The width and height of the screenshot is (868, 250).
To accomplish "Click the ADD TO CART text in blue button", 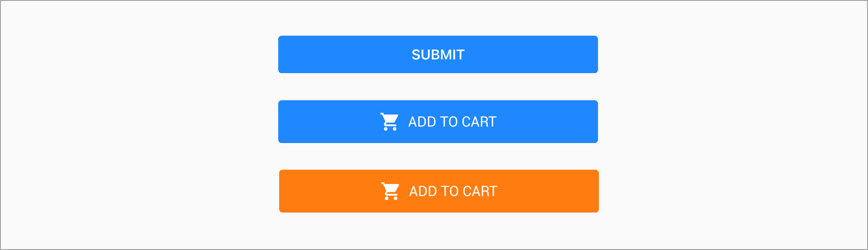I will 452,122.
